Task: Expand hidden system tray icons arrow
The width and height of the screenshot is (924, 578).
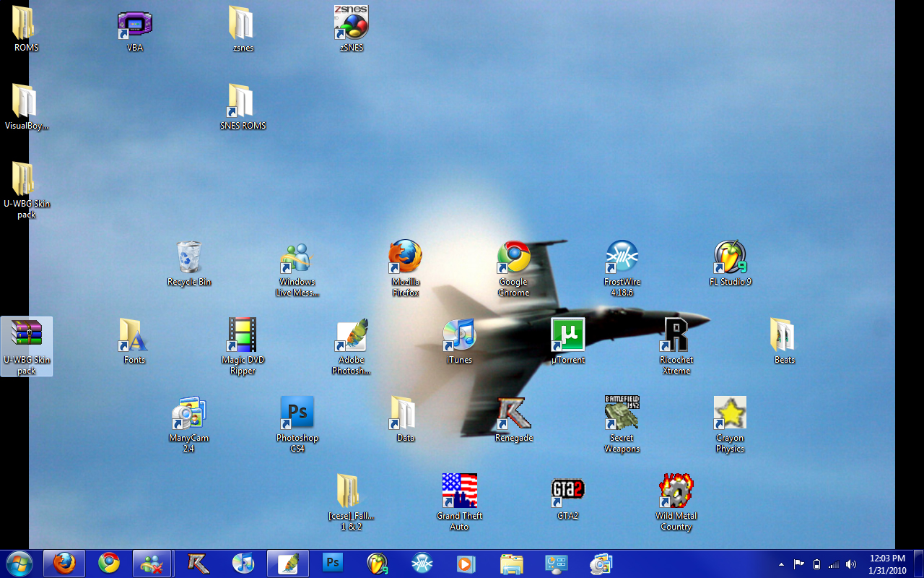Action: point(781,564)
